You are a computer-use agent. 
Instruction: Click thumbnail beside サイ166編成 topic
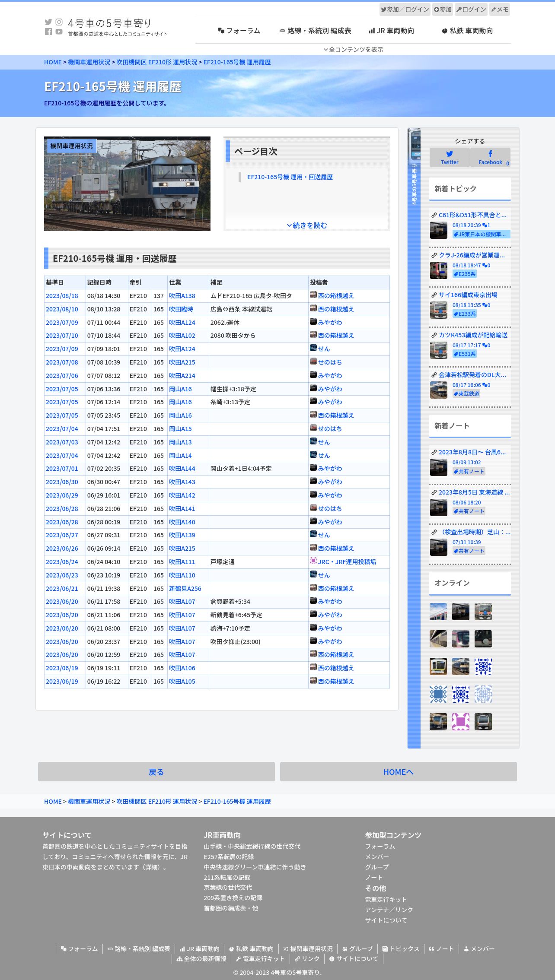tap(439, 310)
